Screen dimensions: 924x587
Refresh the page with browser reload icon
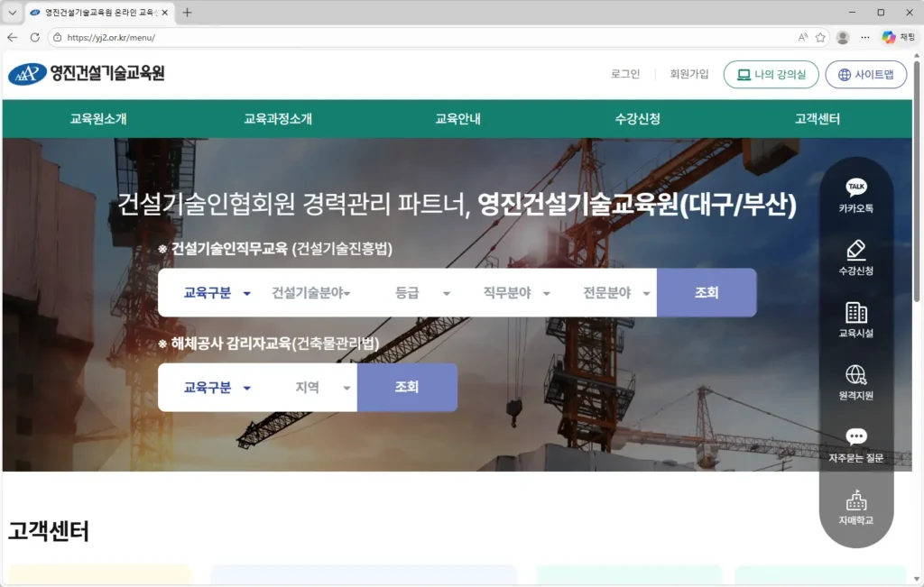click(x=35, y=38)
